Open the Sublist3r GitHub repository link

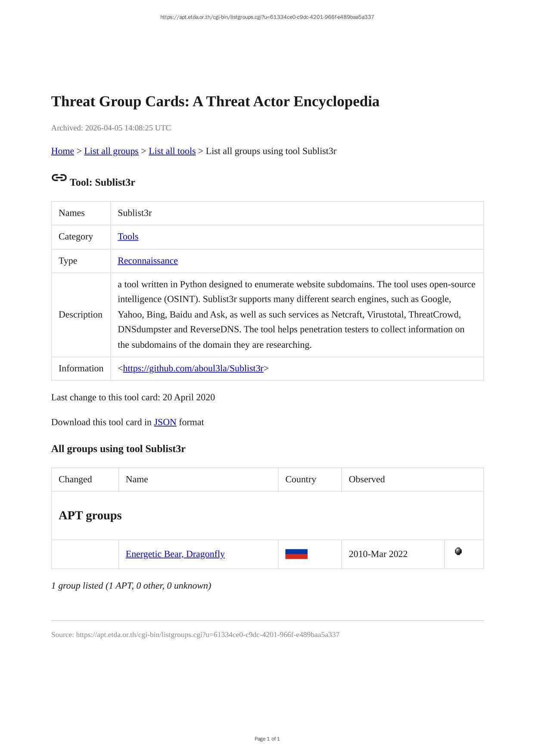[193, 369]
